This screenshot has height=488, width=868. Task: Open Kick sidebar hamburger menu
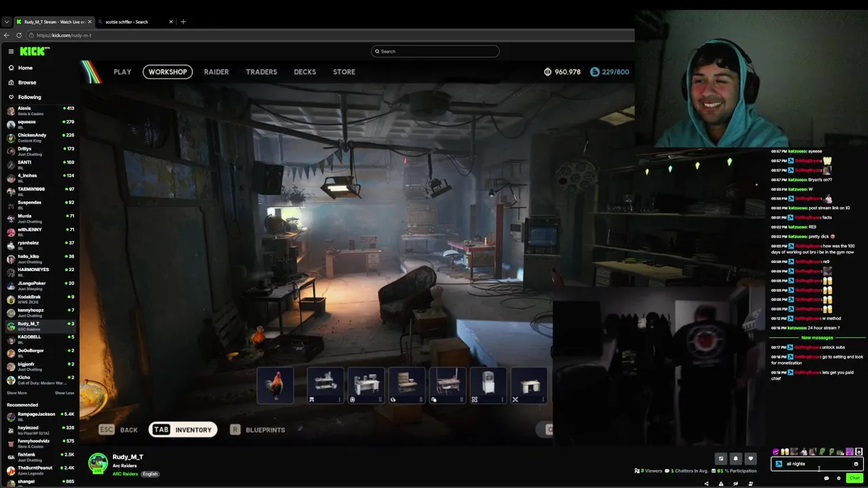click(x=11, y=52)
